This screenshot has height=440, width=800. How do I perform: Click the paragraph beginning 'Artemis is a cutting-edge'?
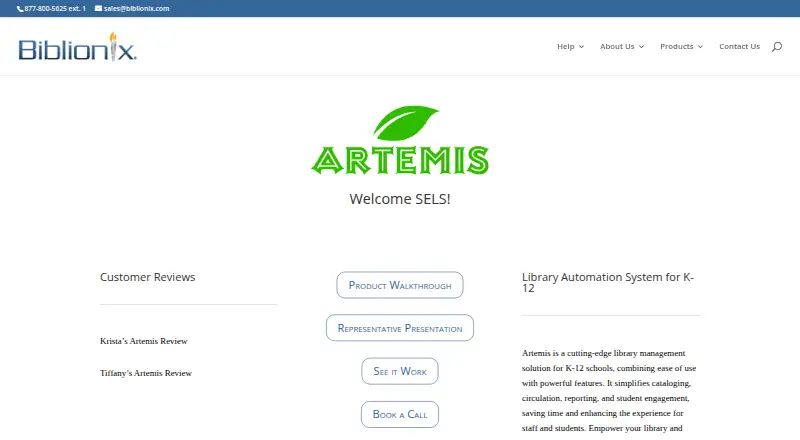(x=610, y=390)
